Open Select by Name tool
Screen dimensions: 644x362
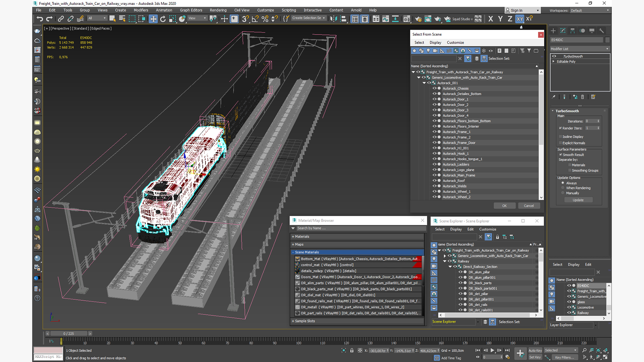(122, 19)
